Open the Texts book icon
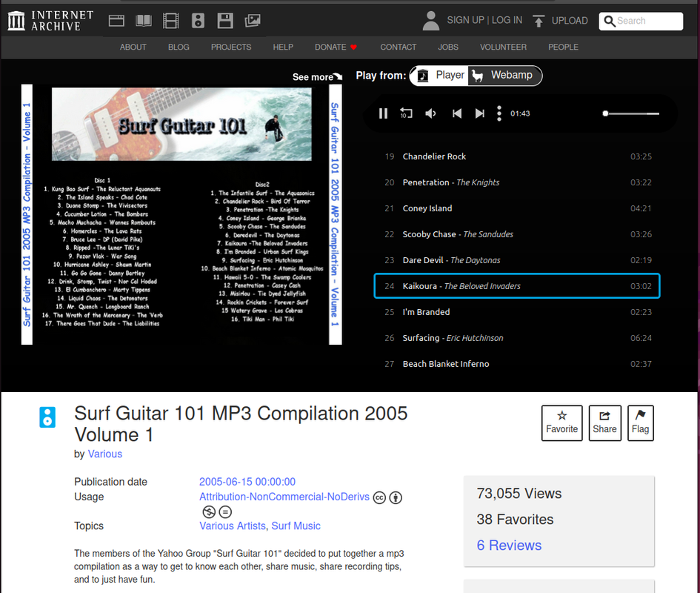This screenshot has width=700, height=593. (144, 21)
